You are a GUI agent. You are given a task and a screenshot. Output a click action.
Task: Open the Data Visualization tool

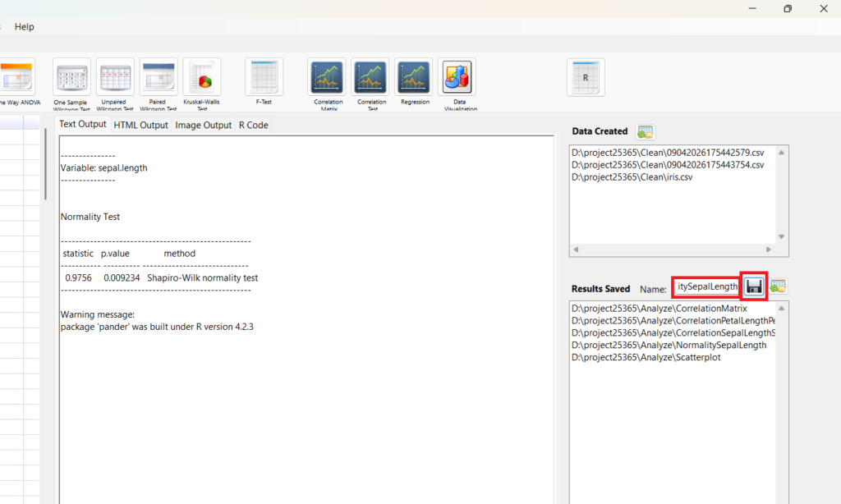coord(457,77)
